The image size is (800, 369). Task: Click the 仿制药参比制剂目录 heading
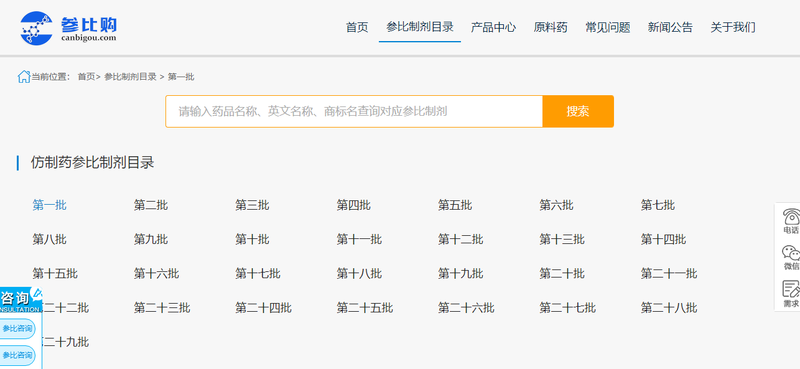92,163
